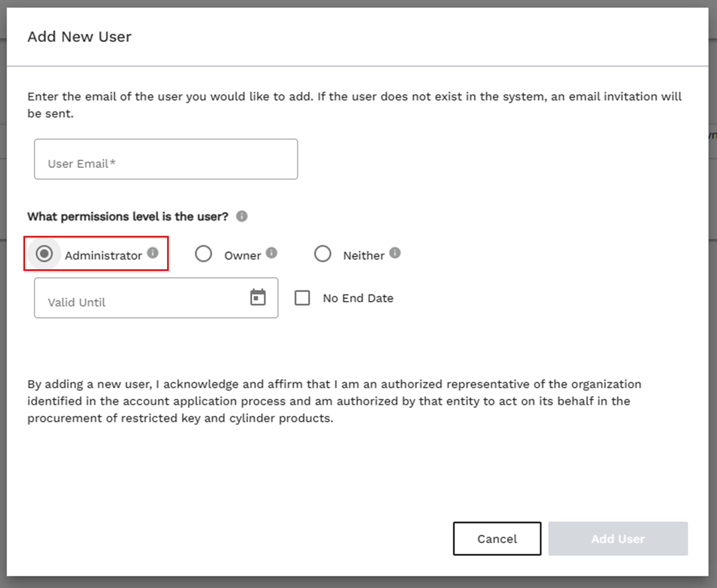
Task: Click info icon beside permissions level question
Action: [x=242, y=216]
